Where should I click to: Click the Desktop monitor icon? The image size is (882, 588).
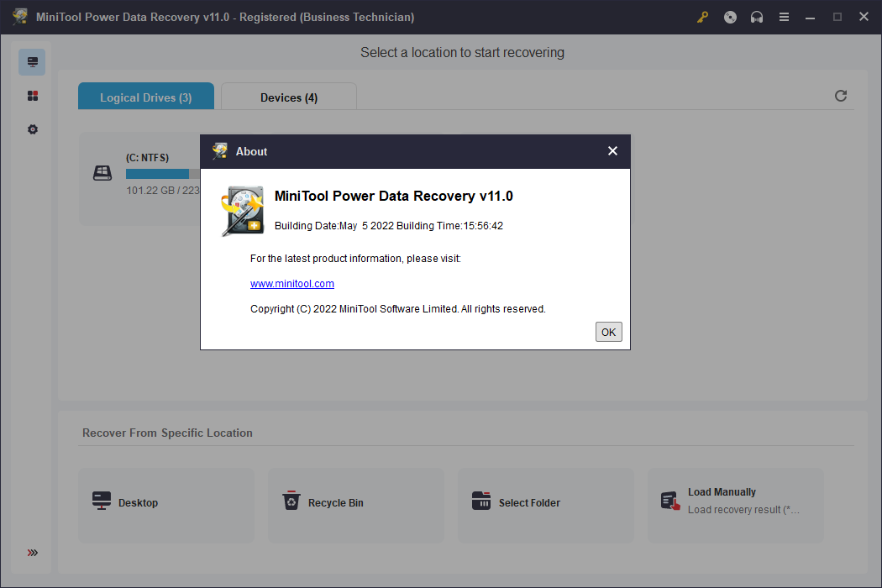click(x=102, y=501)
